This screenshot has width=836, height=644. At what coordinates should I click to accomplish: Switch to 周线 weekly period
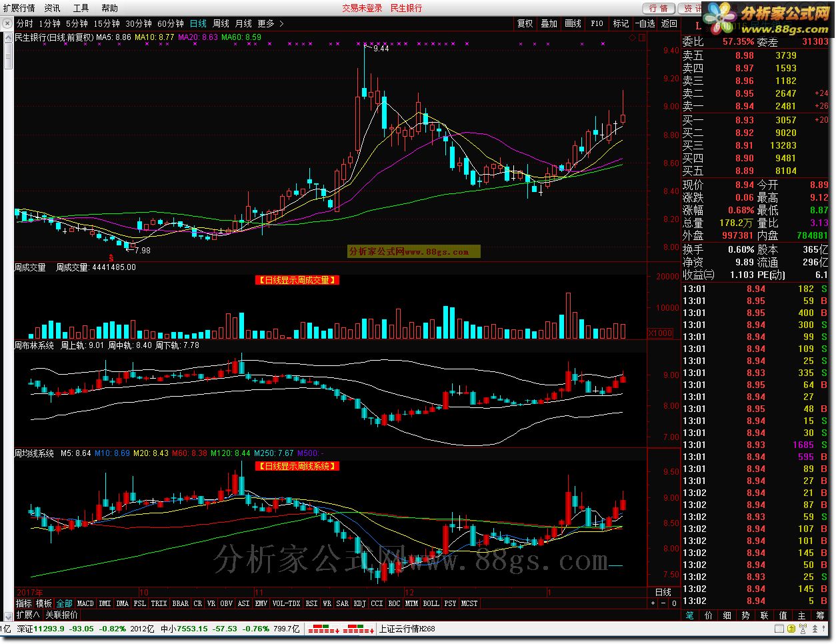pyautogui.click(x=221, y=23)
